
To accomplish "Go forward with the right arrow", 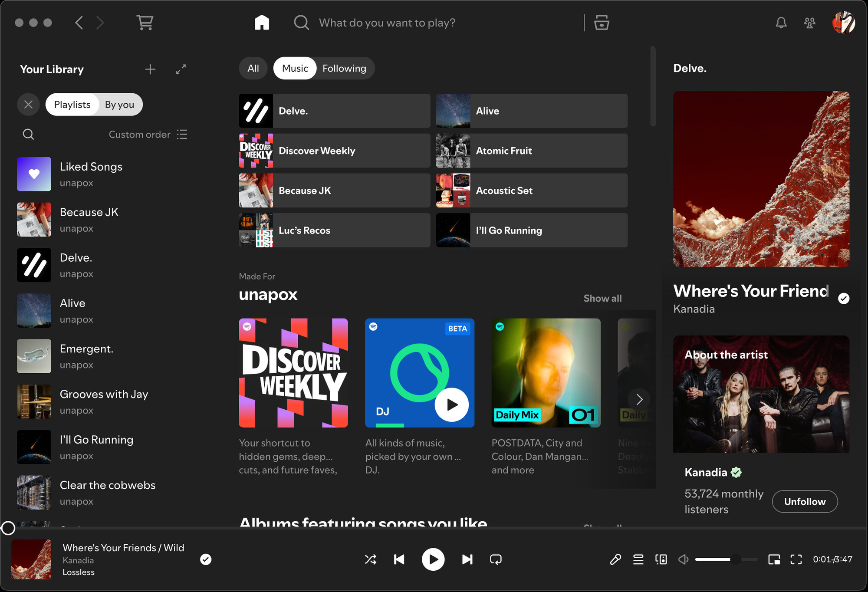I will click(x=100, y=23).
